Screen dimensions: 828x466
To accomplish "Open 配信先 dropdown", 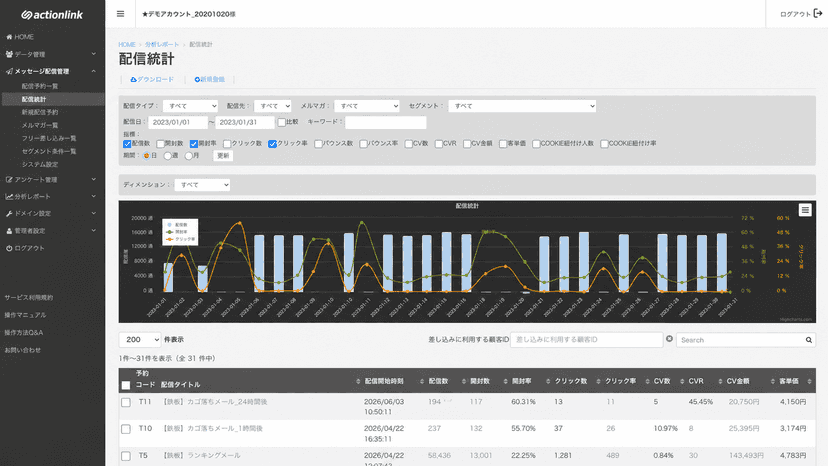I will pyautogui.click(x=272, y=106).
